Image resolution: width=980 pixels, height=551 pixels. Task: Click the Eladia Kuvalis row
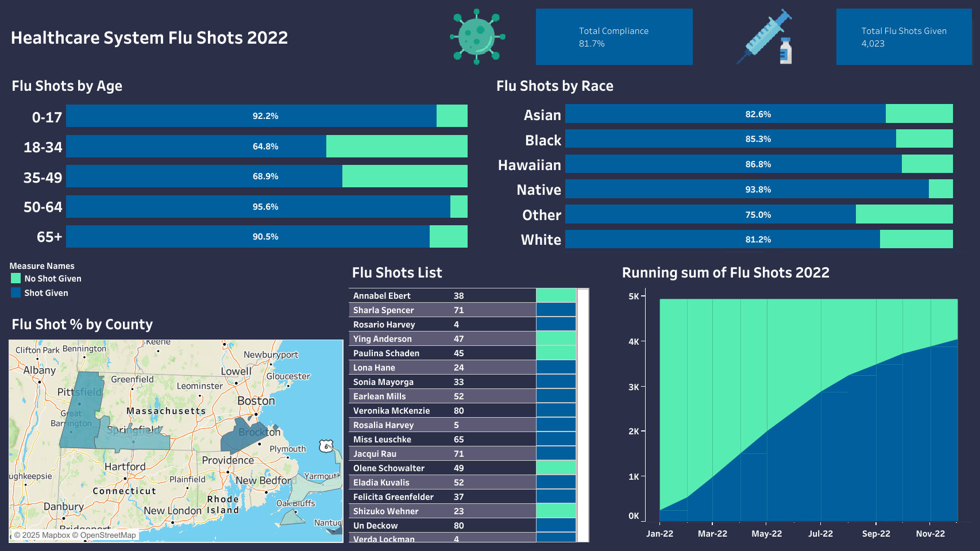click(x=462, y=482)
